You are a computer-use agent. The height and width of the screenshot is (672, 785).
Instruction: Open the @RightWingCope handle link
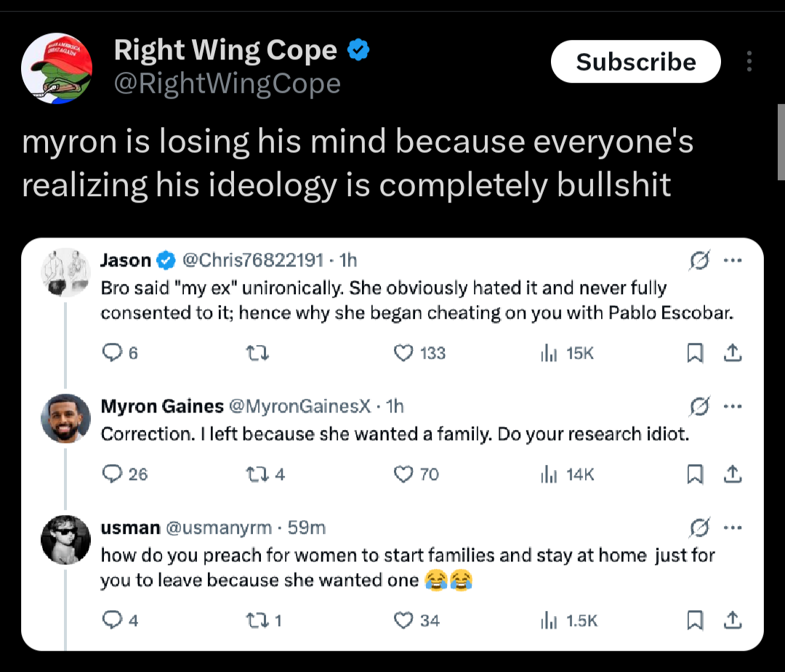[x=228, y=84]
